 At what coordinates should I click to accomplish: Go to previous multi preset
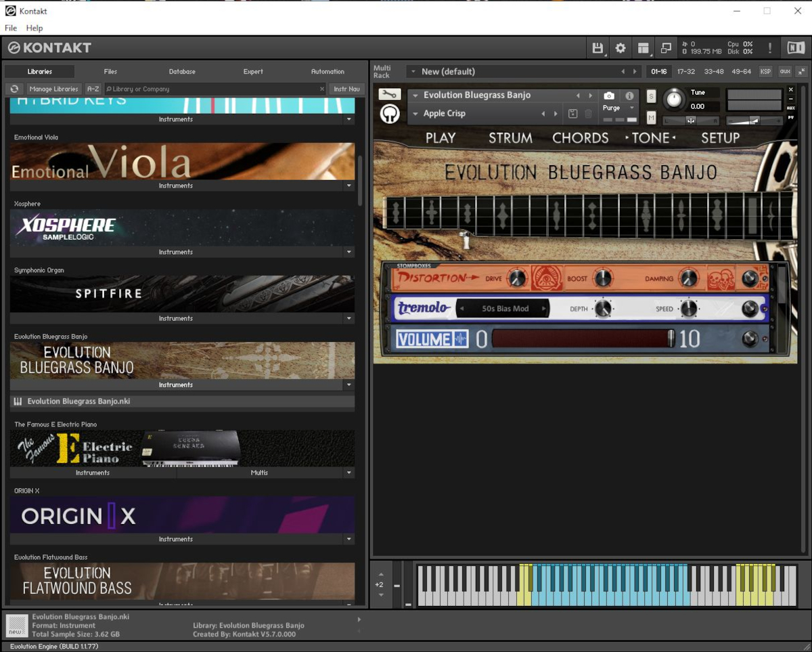pyautogui.click(x=623, y=72)
